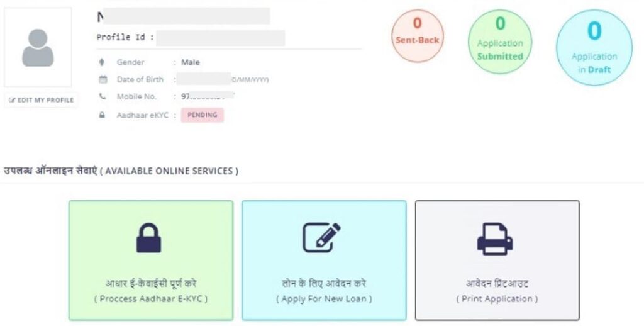
Task: View the Application Submitted counter circle
Action: tap(500, 40)
